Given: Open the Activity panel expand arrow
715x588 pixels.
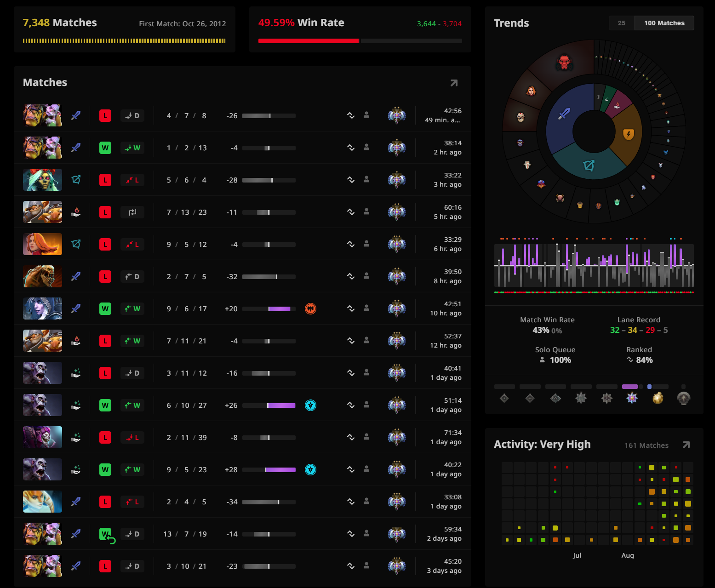Looking at the screenshot, I should 686,445.
